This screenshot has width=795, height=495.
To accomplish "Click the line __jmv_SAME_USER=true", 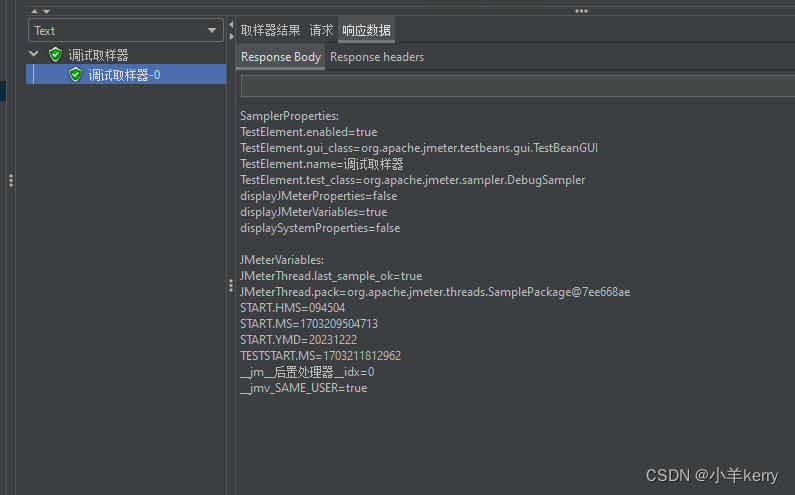I will tap(303, 388).
